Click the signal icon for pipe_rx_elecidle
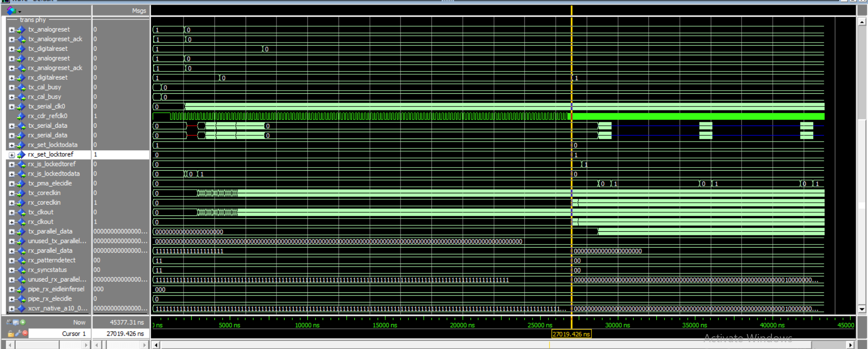The width and height of the screenshot is (868, 349). (x=21, y=299)
